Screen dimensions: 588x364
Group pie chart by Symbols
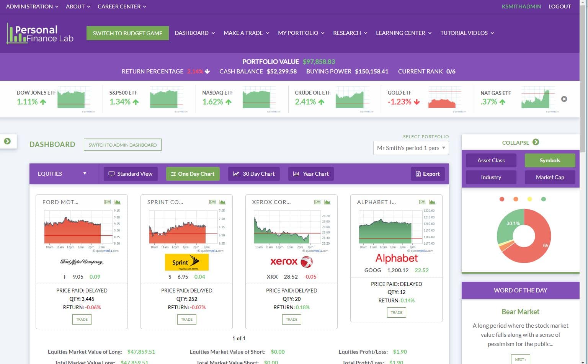[550, 160]
